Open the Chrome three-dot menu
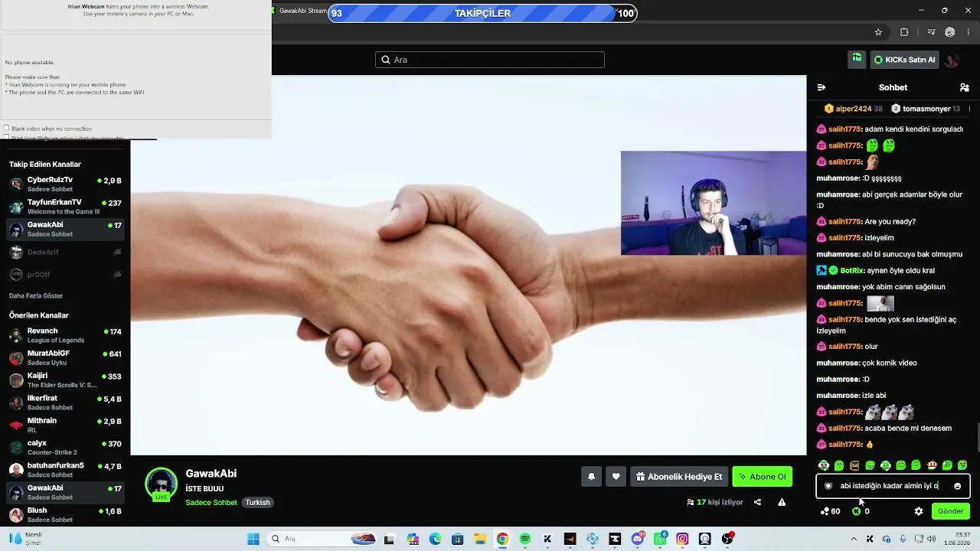 click(x=969, y=32)
